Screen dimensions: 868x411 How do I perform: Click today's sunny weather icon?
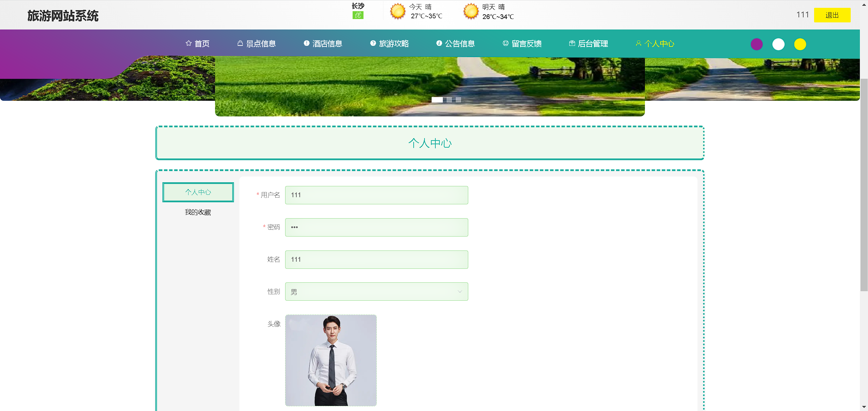398,11
